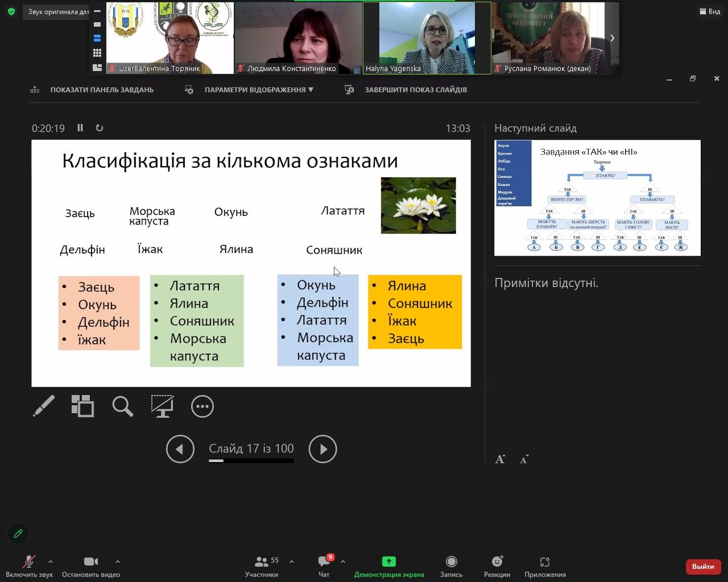The width and height of the screenshot is (728, 582).
Task: Select the pen and laser pointer tool
Action: 44,406
